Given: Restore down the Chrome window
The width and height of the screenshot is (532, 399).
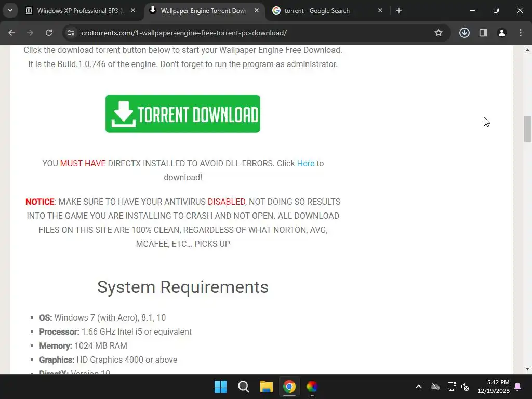Looking at the screenshot, I should pos(496,11).
